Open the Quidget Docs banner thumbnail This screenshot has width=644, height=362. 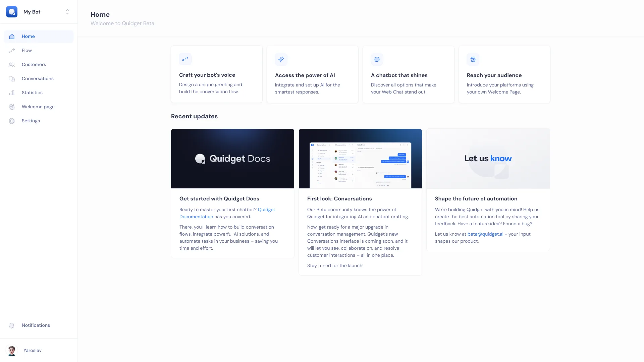[x=232, y=159]
